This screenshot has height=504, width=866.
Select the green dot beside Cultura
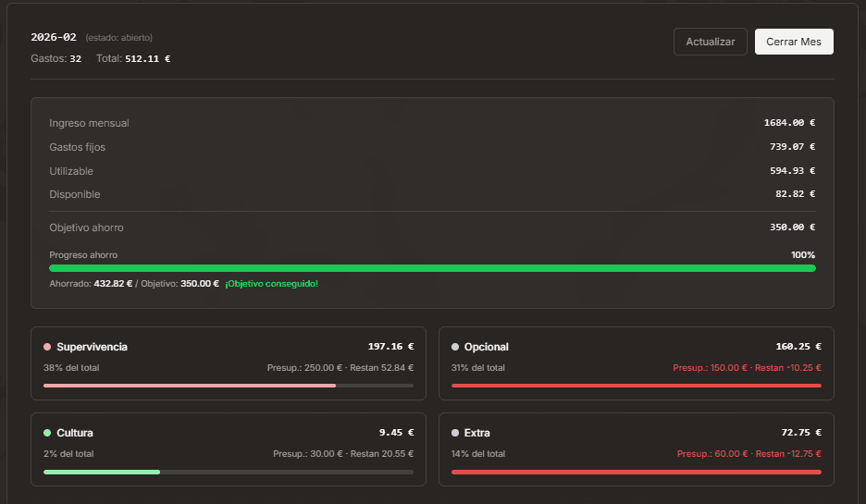47,433
